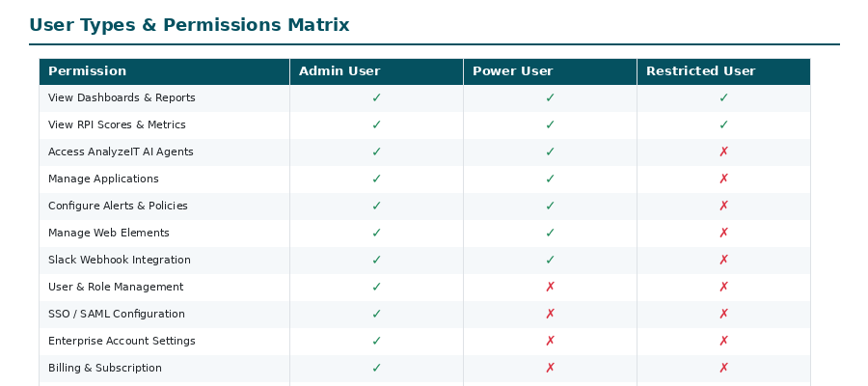Click Power User checkmark for Configure Alerts & Policies
Screen dimensions: 868x386
(550, 206)
